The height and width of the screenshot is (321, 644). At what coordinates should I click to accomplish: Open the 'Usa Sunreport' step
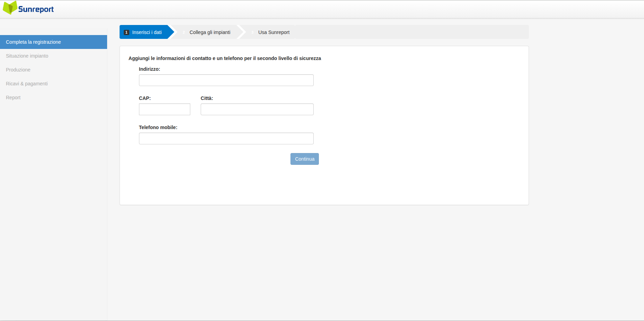point(273,32)
